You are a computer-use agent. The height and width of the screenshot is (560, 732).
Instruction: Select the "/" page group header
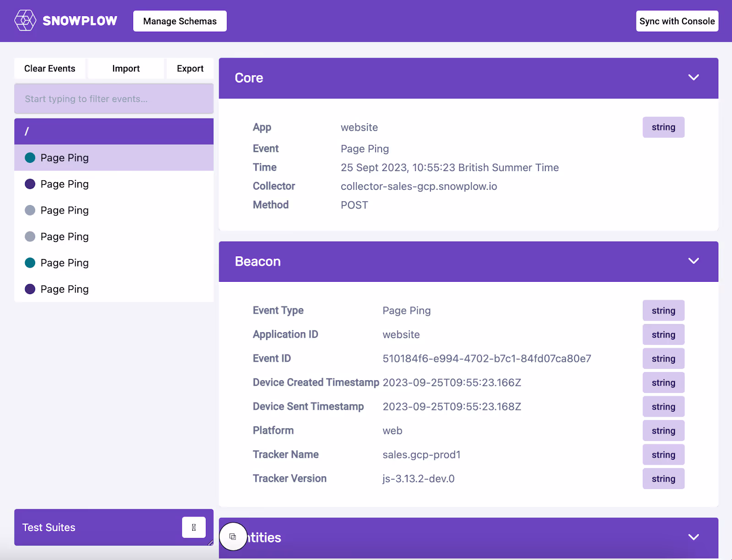[x=114, y=131]
